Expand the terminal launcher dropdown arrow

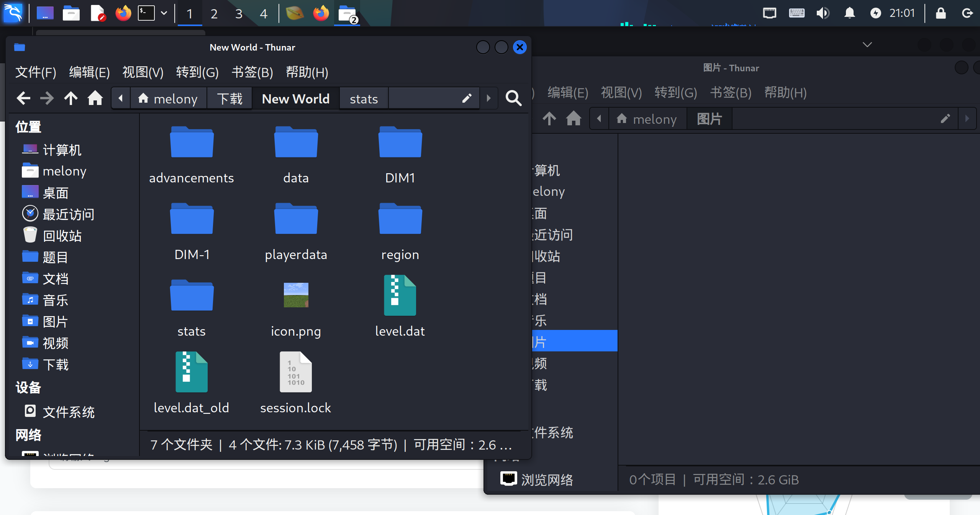164,13
